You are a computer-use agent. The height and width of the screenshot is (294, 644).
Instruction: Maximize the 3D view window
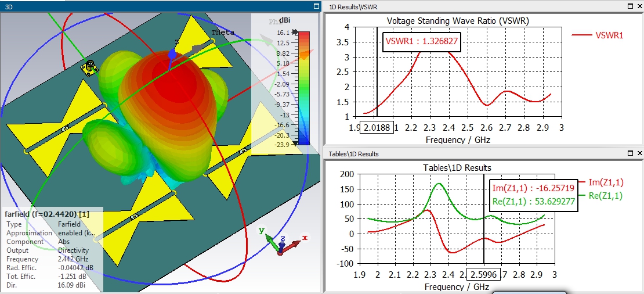[316, 6]
